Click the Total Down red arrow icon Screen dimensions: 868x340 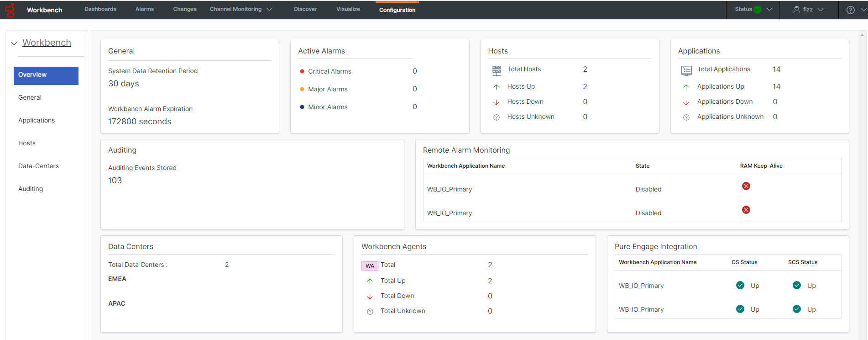click(x=370, y=297)
